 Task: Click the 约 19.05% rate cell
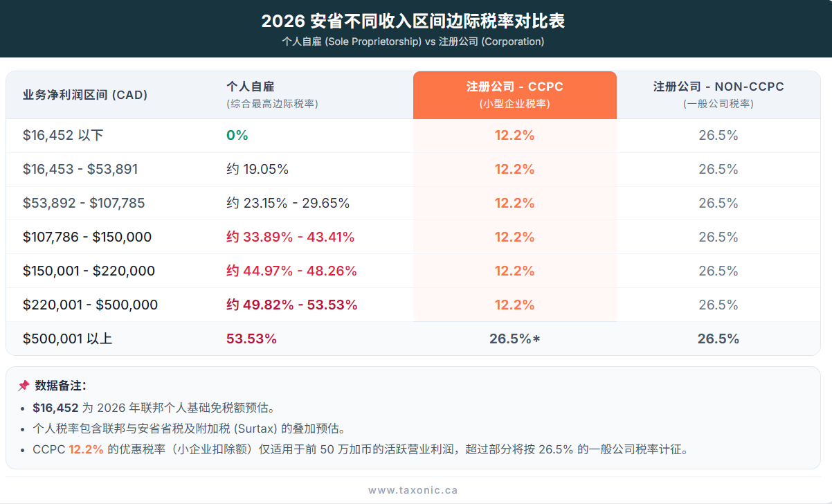(257, 170)
